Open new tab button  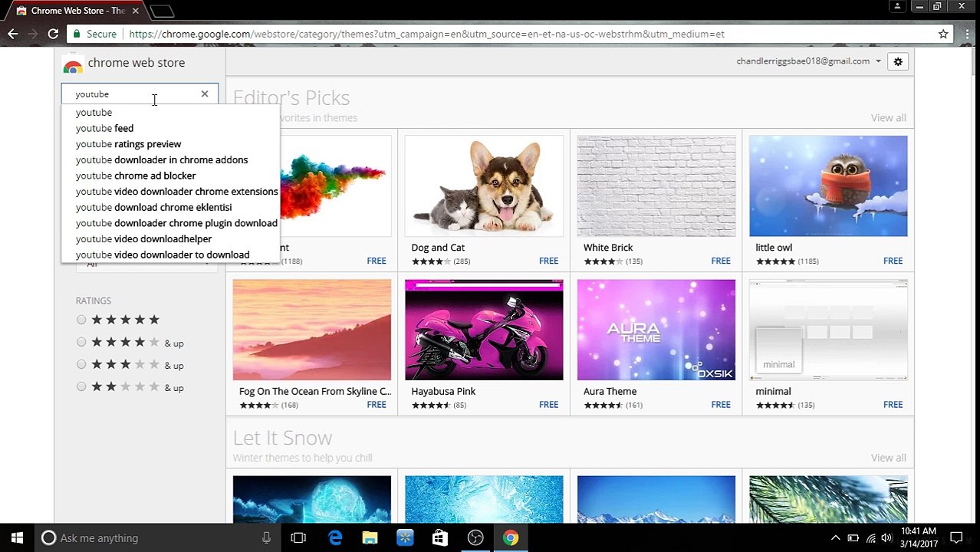pos(163,11)
